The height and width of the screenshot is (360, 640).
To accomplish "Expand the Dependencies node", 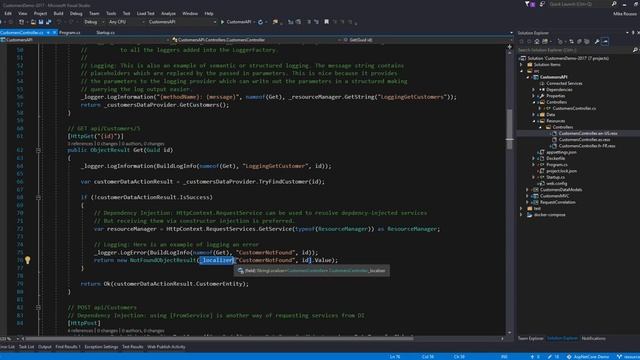I will point(534,89).
